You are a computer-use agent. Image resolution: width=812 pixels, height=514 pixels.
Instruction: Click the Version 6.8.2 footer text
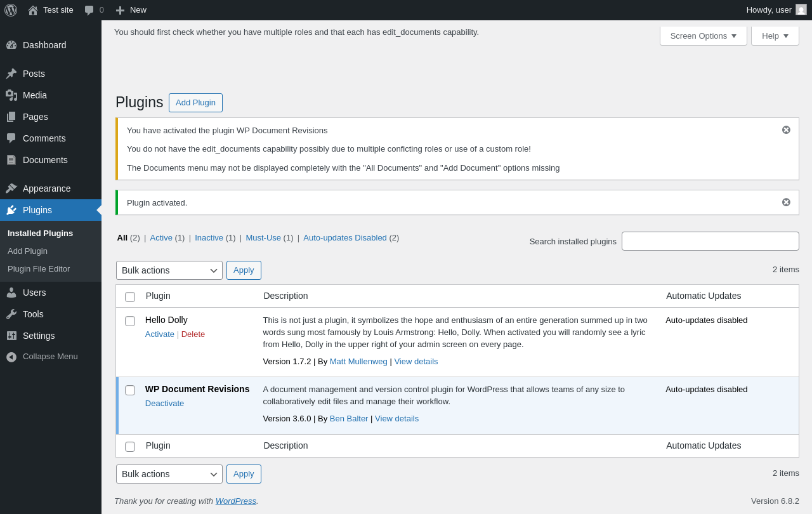(775, 501)
